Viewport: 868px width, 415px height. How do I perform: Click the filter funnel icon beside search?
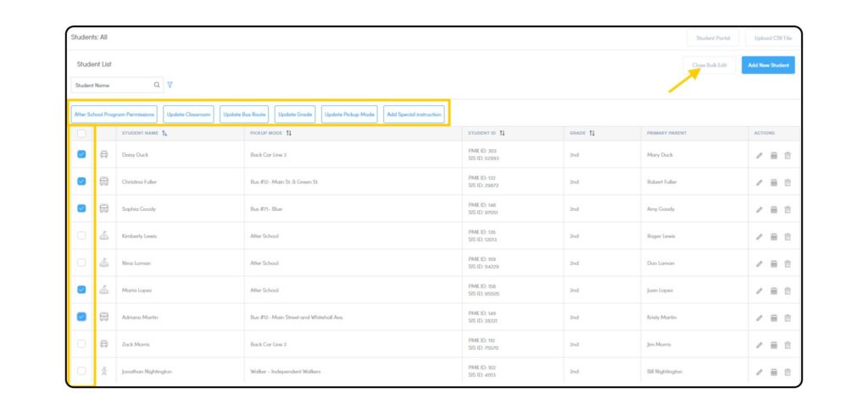170,85
